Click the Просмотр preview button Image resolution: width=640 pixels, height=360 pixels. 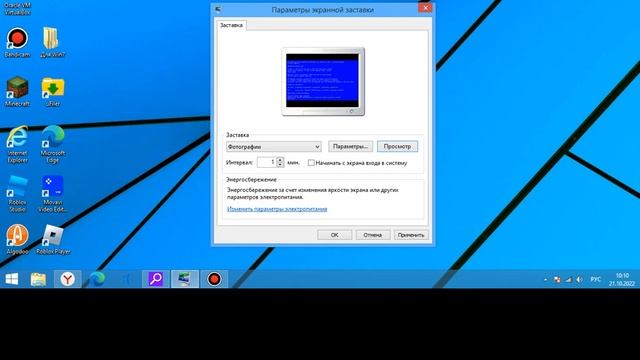coord(397,147)
